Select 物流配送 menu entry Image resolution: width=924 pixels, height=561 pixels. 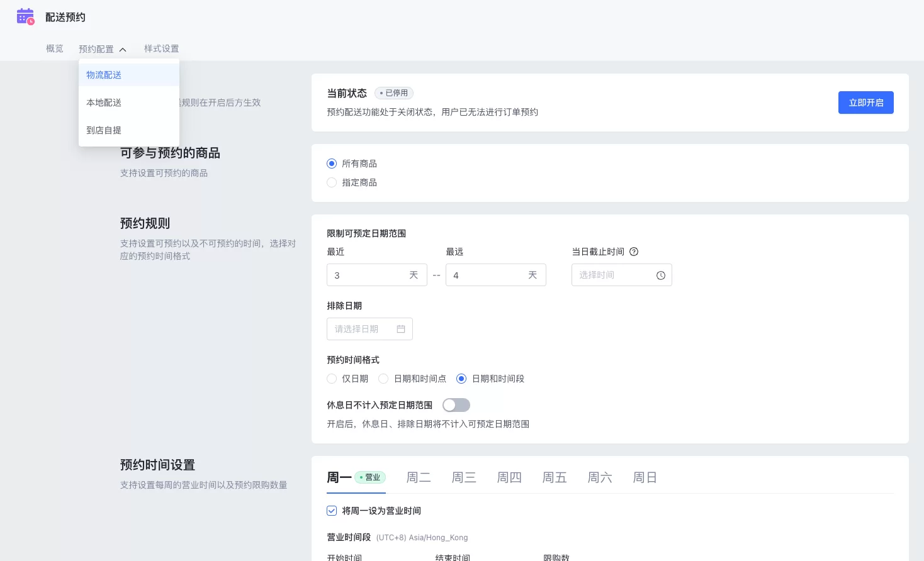[104, 75]
